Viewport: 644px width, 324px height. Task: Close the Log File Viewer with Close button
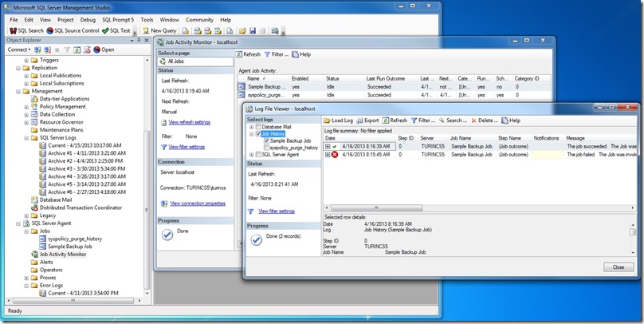click(x=618, y=267)
